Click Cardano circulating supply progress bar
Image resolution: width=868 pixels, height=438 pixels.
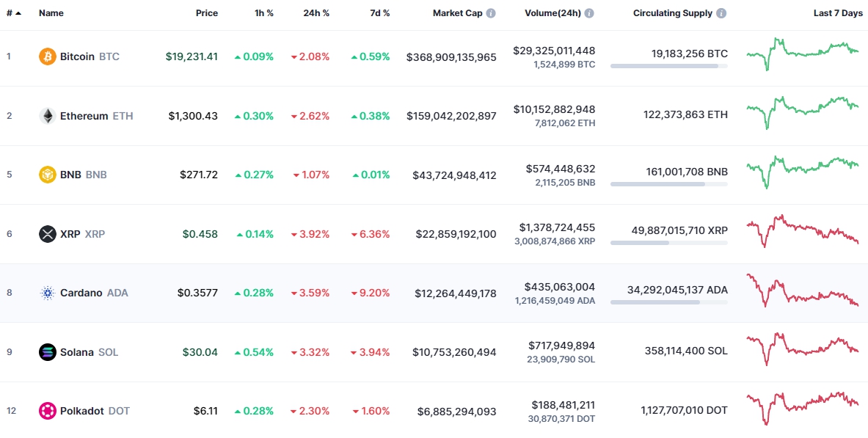[x=669, y=302]
